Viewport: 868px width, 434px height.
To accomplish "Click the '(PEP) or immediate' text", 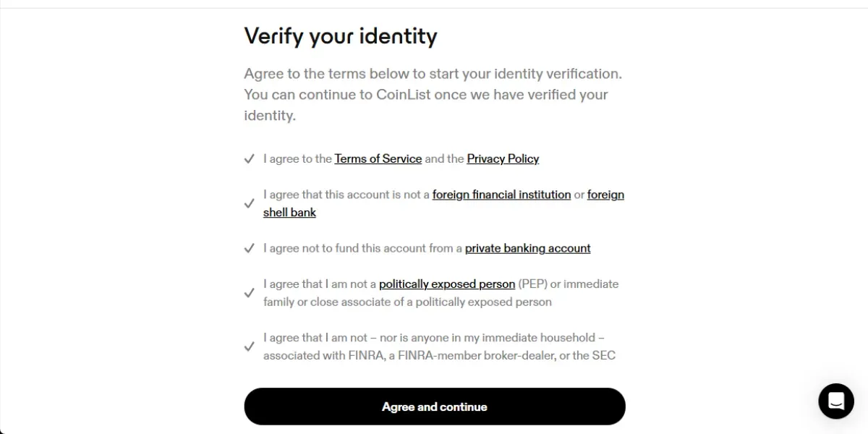I will click(569, 284).
